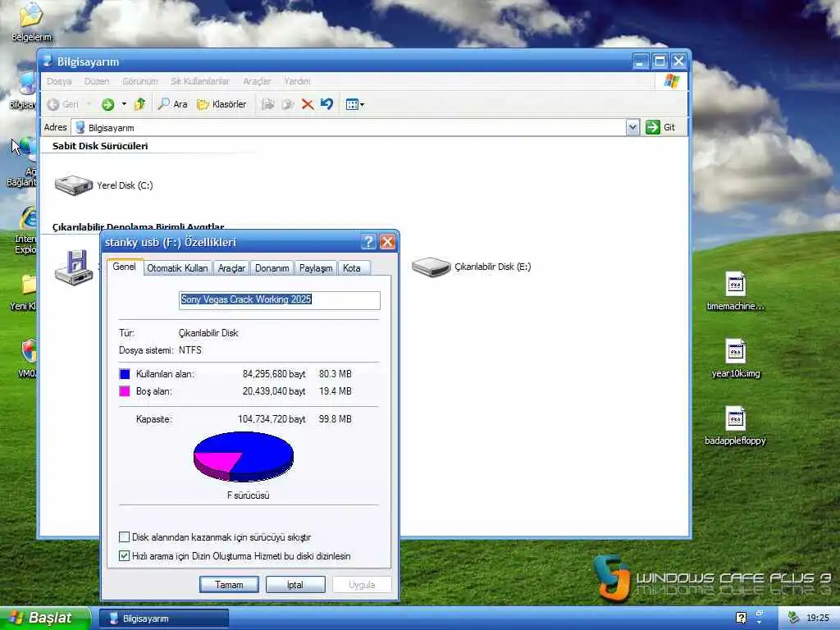
Task: Switch to the Paylaşım tab
Action: pyautogui.click(x=316, y=268)
